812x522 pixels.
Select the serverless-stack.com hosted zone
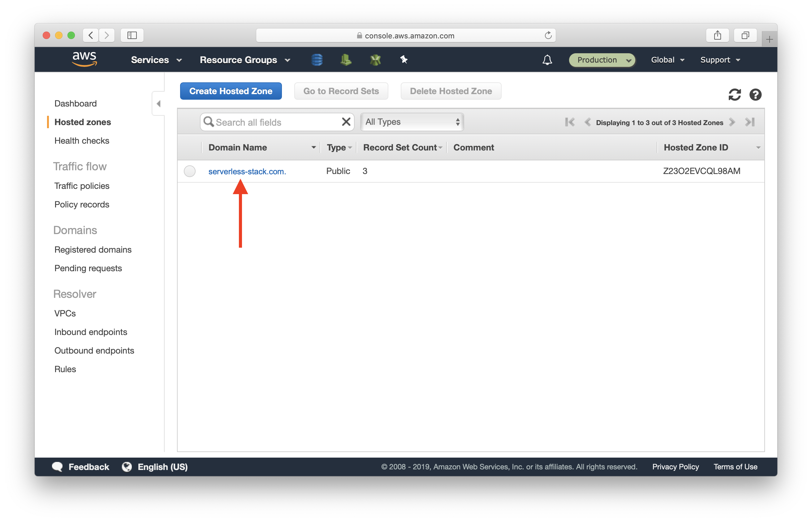pos(246,171)
